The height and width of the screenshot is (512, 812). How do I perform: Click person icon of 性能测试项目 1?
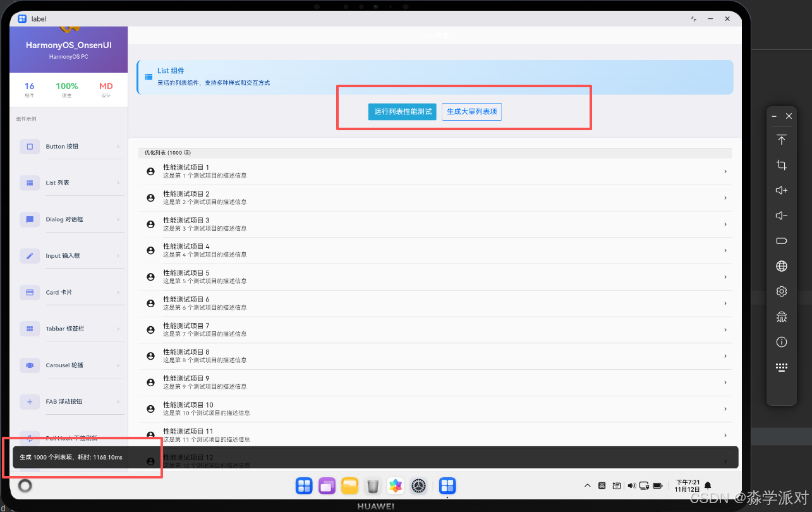pyautogui.click(x=150, y=171)
